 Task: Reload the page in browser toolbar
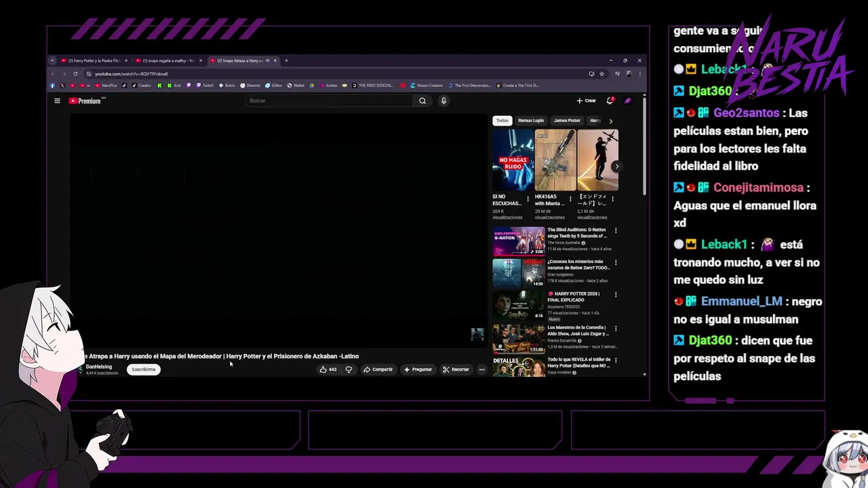[75, 74]
